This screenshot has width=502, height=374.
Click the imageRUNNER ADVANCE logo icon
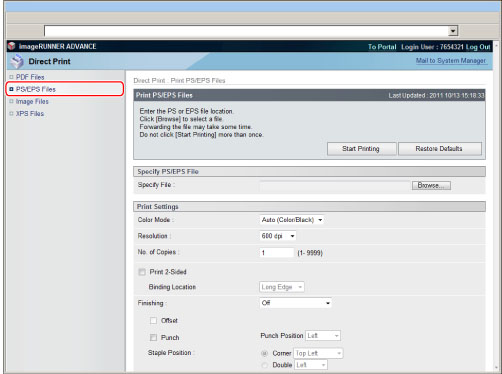coord(12,46)
